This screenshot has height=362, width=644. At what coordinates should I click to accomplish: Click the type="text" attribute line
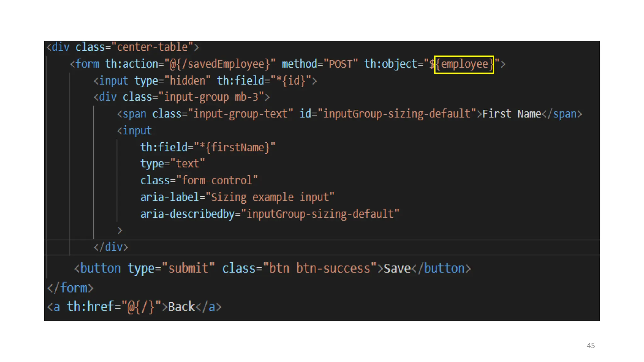[x=172, y=164]
